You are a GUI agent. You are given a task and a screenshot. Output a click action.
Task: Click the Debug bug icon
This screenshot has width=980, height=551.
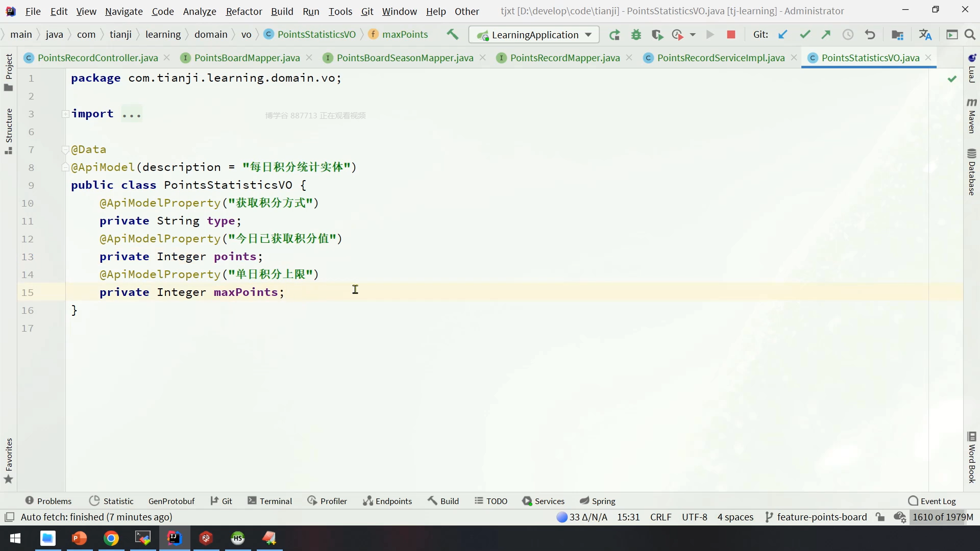pyautogui.click(x=636, y=35)
